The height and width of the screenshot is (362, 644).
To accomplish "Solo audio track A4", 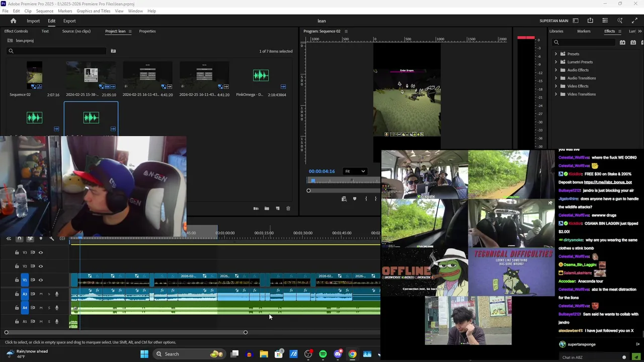I will pyautogui.click(x=49, y=308).
